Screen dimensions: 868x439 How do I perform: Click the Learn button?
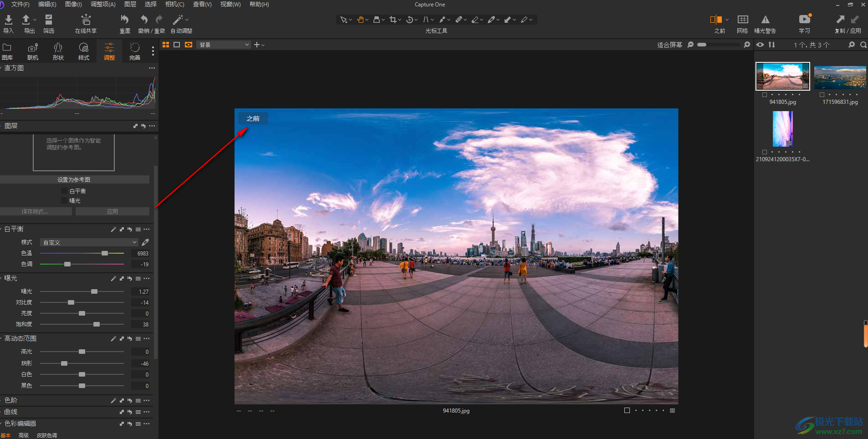tap(804, 20)
